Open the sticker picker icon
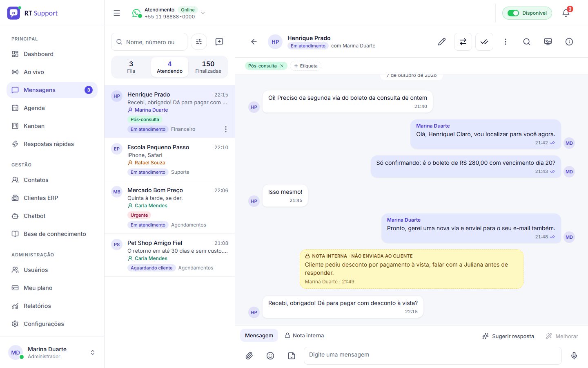Screen dimensions: 588x368 coord(292,356)
